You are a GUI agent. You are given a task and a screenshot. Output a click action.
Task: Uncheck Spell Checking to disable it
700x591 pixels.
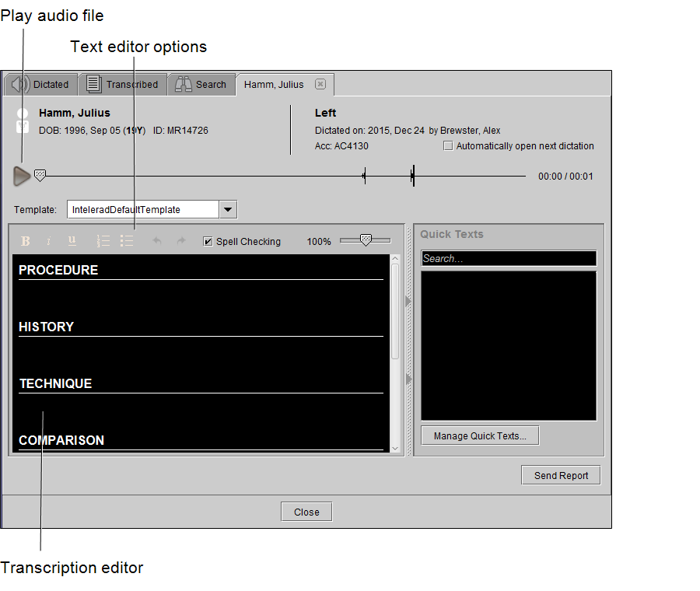pos(208,241)
